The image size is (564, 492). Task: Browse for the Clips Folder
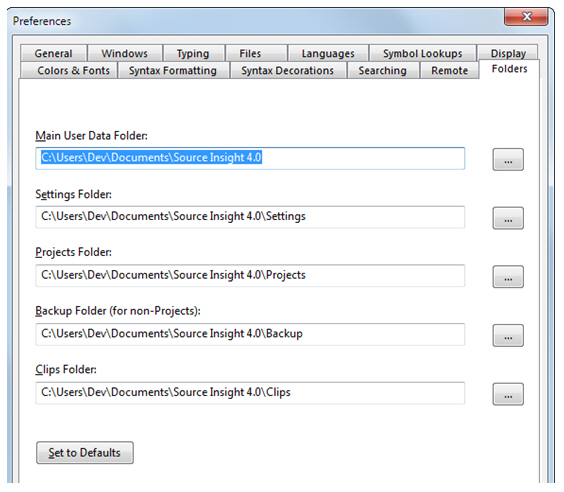point(508,394)
